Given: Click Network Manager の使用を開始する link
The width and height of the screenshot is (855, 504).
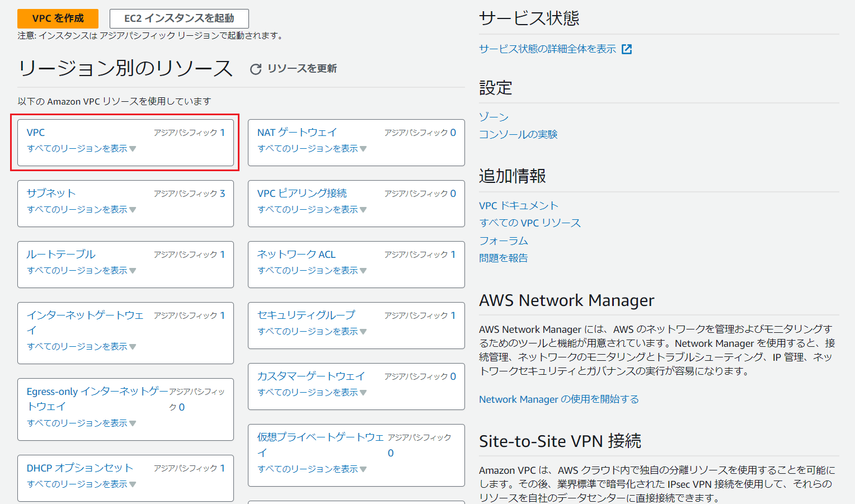Looking at the screenshot, I should [558, 399].
